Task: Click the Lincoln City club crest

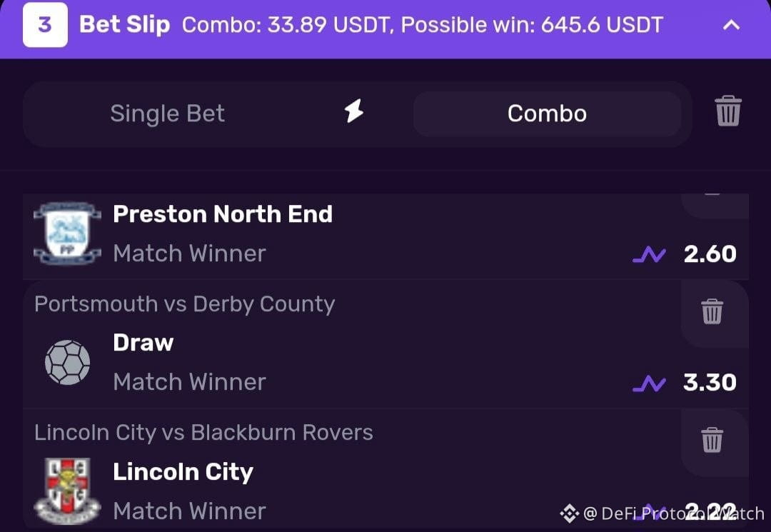Action: click(67, 491)
